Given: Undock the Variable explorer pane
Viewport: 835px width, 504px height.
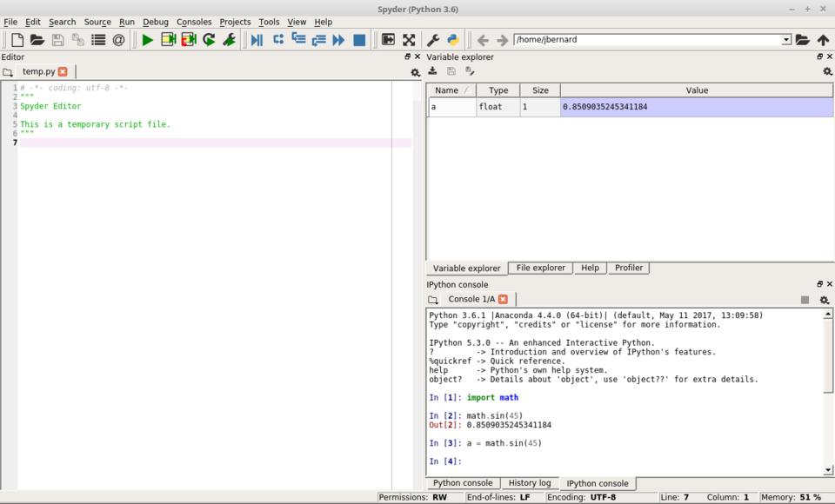Looking at the screenshot, I should [819, 56].
